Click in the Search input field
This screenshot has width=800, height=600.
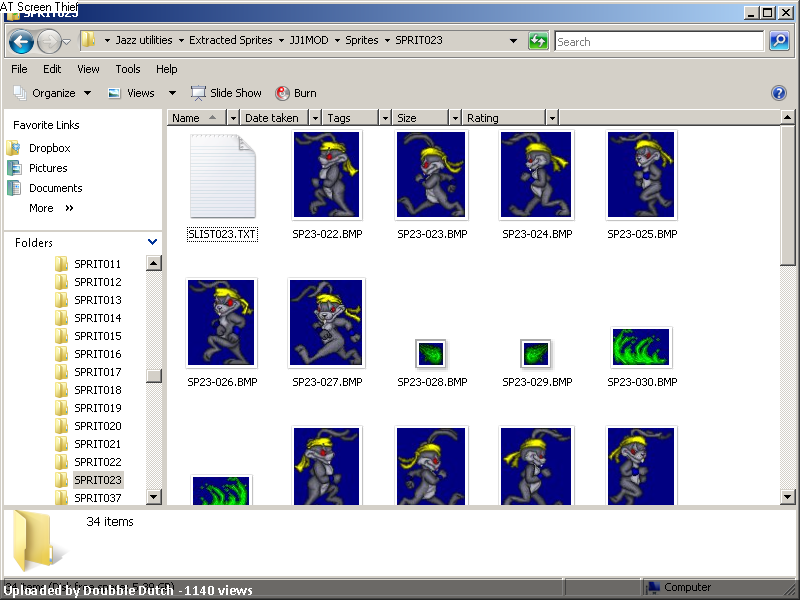coord(659,41)
